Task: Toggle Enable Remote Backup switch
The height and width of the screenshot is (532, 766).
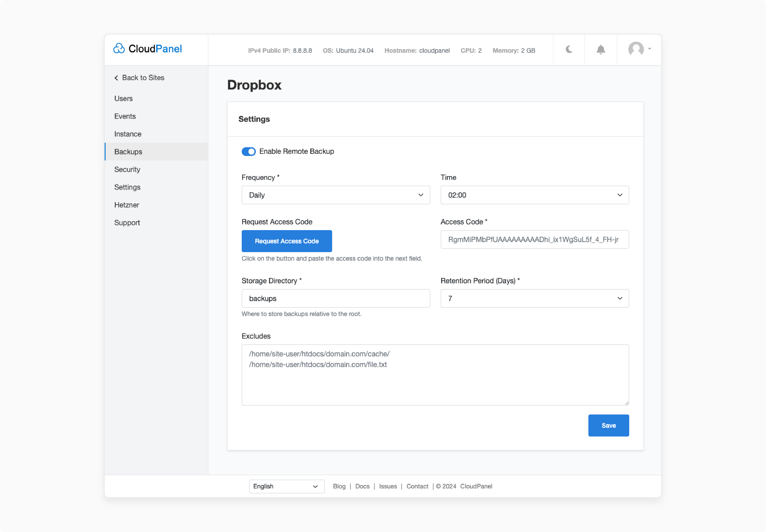Action: click(x=248, y=151)
